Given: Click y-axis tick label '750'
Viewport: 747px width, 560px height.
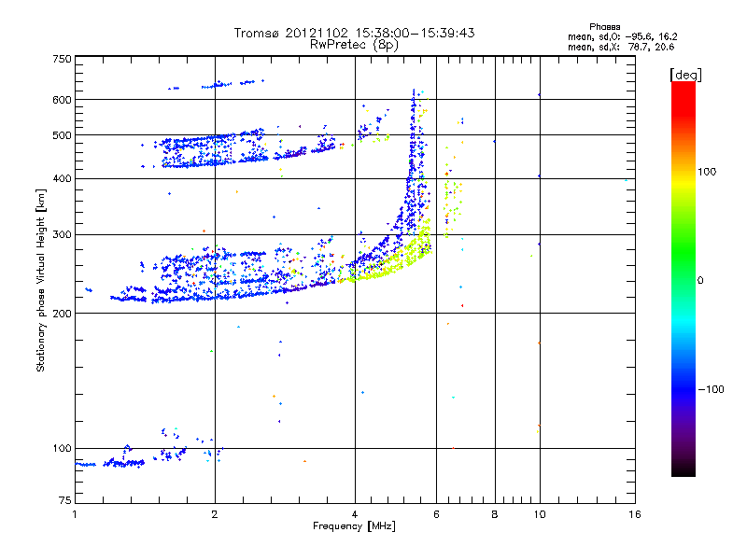Looking at the screenshot, I should [x=62, y=59].
